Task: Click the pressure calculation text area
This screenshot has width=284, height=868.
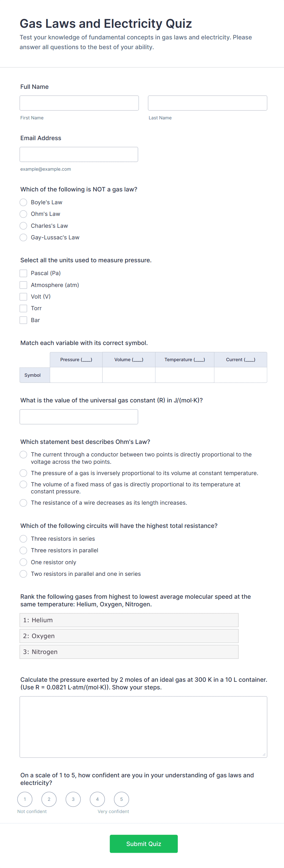Action: (143, 726)
